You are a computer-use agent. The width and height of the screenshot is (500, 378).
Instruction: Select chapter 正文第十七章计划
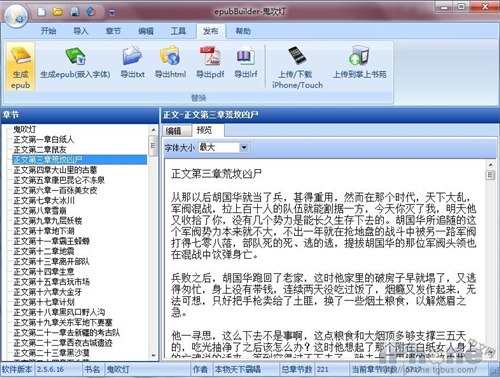(x=44, y=302)
